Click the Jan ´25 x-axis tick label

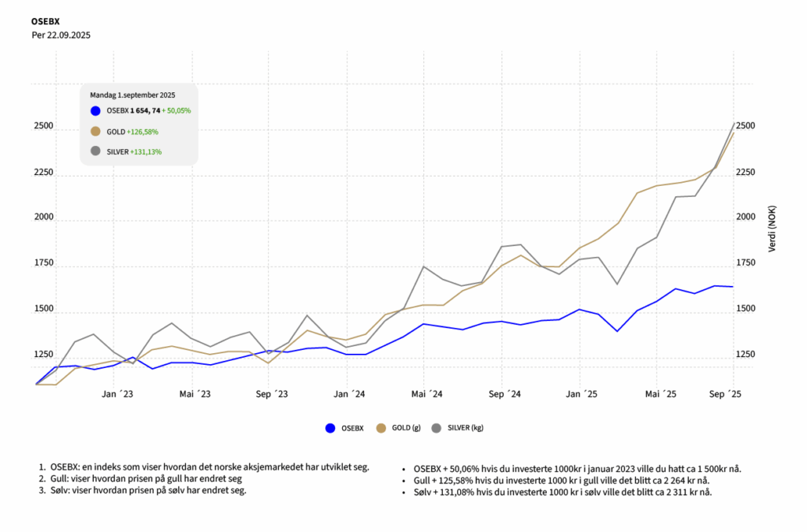(579, 393)
